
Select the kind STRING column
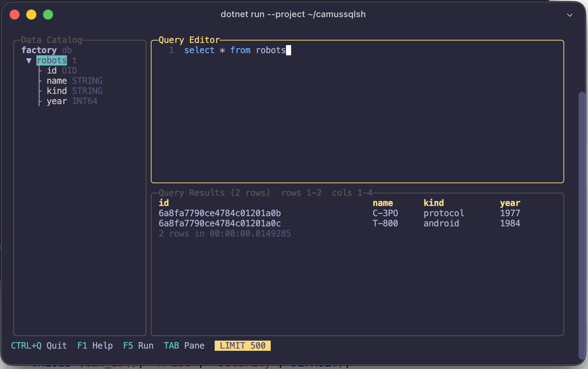click(x=75, y=91)
